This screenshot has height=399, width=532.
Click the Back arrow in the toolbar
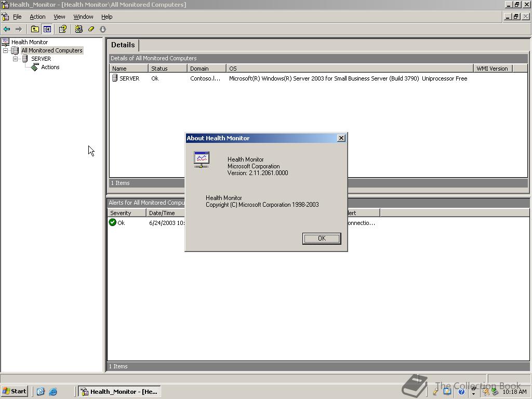point(7,29)
